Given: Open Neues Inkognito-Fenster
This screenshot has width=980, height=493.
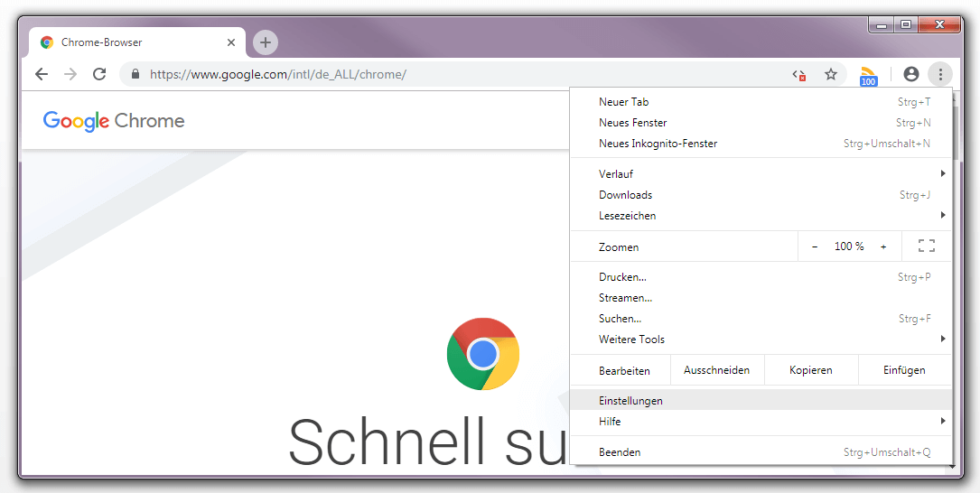Looking at the screenshot, I should click(x=761, y=144).
